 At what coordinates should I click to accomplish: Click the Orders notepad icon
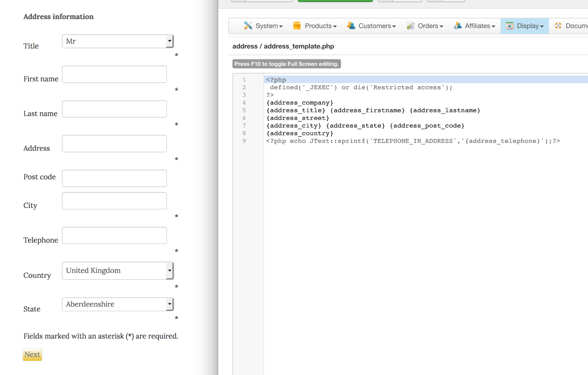(410, 26)
